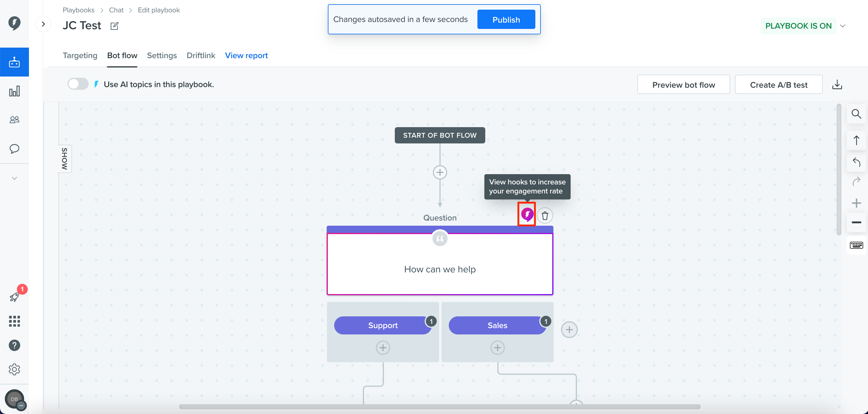Zoom in on the canvas with the plus icon
This screenshot has height=414, width=868.
click(x=856, y=203)
